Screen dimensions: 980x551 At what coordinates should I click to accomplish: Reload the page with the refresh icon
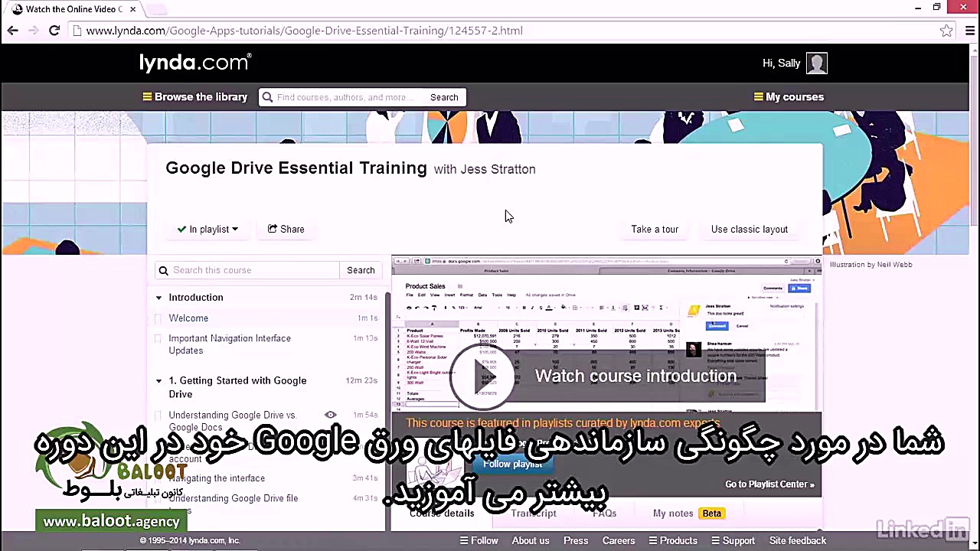pyautogui.click(x=54, y=31)
